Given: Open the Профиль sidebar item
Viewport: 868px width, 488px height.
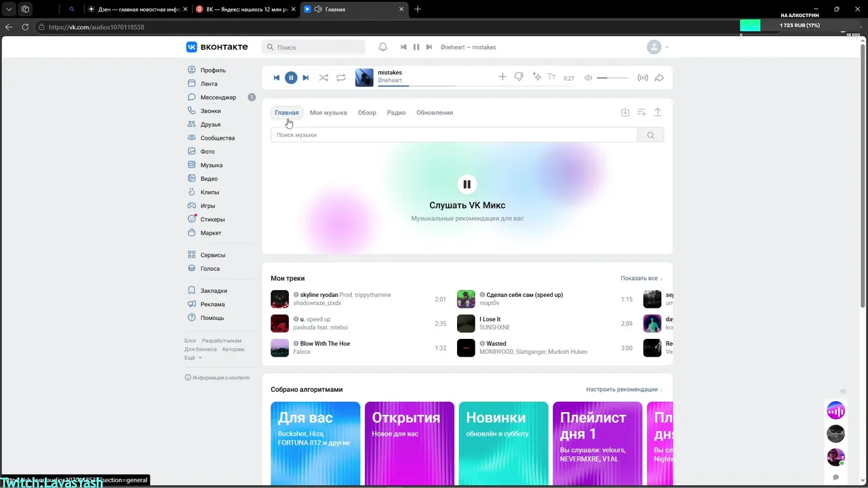Looking at the screenshot, I should click(213, 70).
